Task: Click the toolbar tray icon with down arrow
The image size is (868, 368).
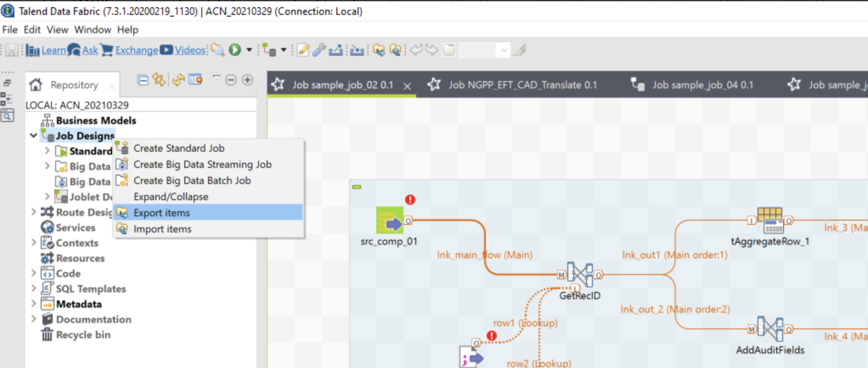Action: coord(357,50)
